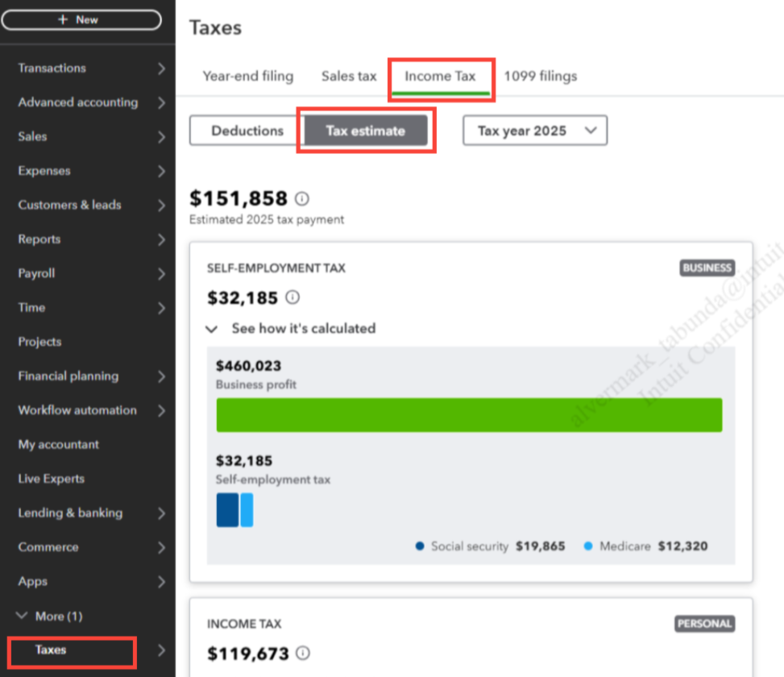Switch to the Deductions view
784x677 pixels.
click(247, 131)
